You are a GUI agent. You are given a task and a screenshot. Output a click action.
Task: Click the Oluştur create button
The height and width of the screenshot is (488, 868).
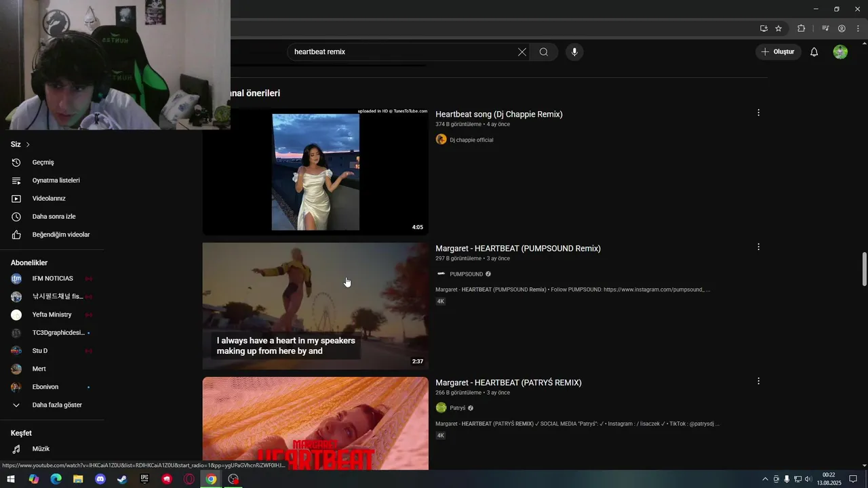[778, 52]
